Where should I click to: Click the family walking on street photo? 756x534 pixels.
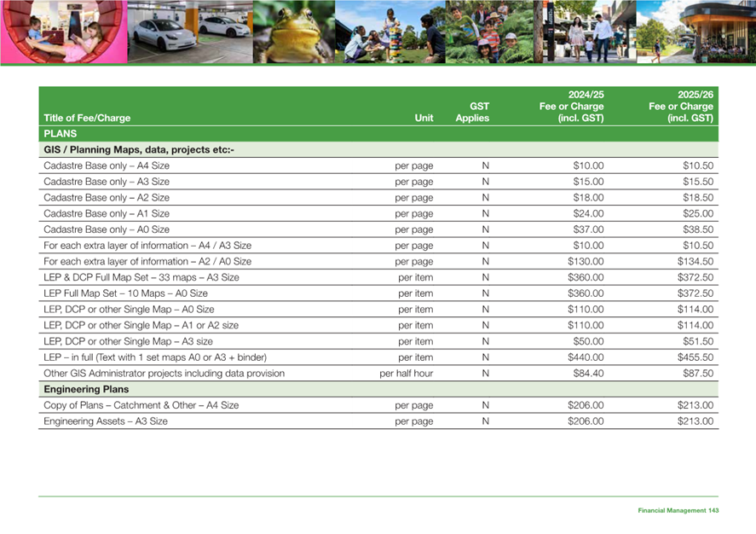coord(585,32)
